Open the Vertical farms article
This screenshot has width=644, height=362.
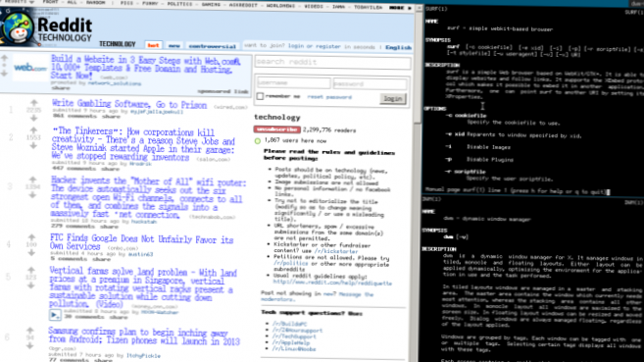point(142,286)
